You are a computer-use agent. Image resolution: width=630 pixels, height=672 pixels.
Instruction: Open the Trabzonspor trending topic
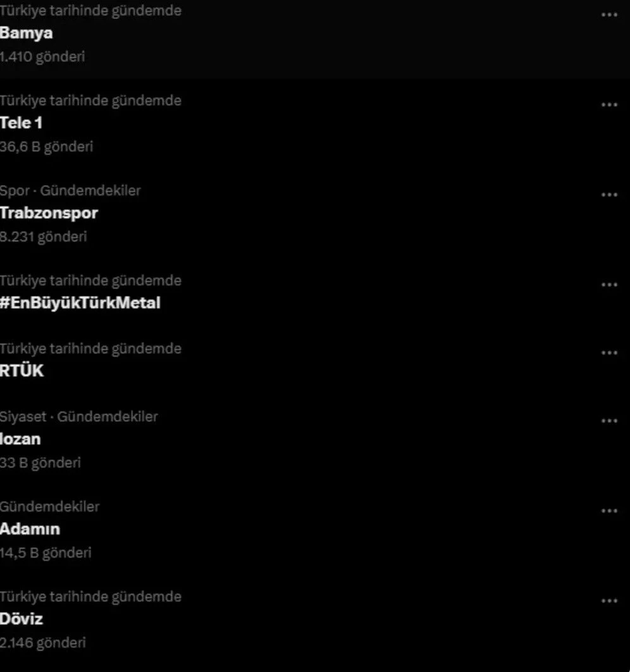[49, 213]
